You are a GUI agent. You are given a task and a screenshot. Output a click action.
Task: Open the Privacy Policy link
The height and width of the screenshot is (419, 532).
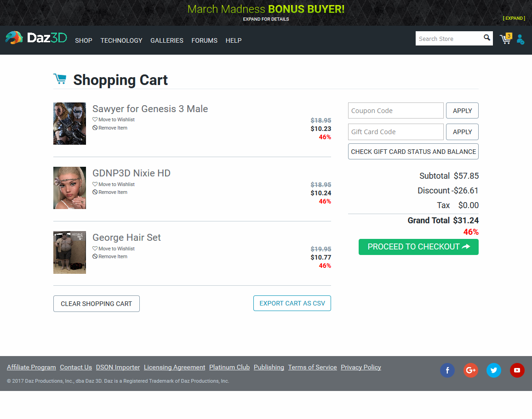click(361, 367)
